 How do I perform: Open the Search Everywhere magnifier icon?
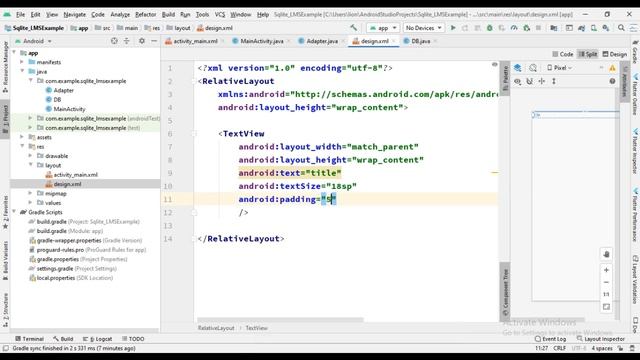(x=621, y=28)
